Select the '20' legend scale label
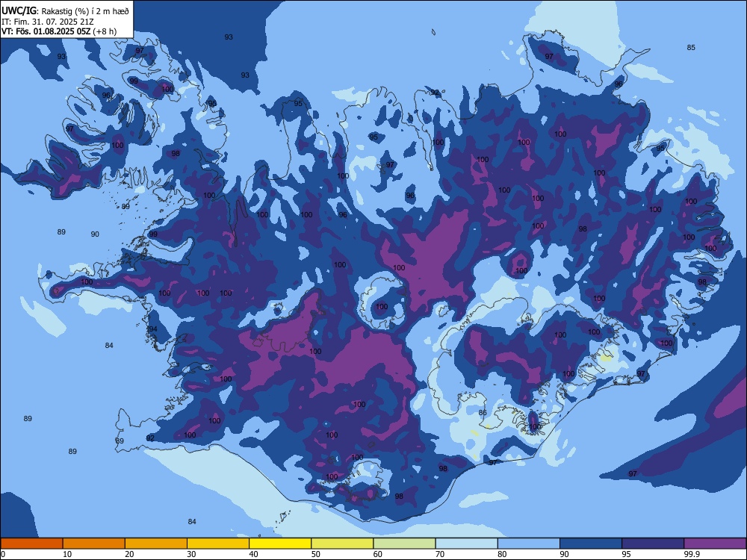The height and width of the screenshot is (560, 747). [129, 554]
